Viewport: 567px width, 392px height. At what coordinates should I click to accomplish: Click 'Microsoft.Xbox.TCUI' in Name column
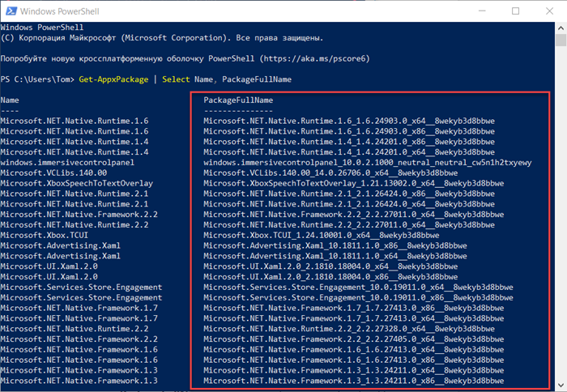click(44, 236)
